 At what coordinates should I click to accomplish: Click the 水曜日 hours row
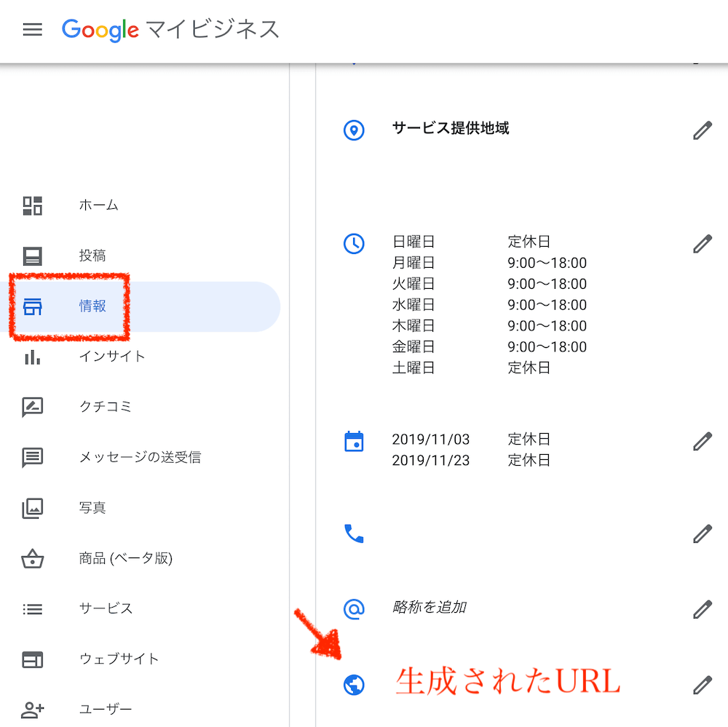coord(489,305)
